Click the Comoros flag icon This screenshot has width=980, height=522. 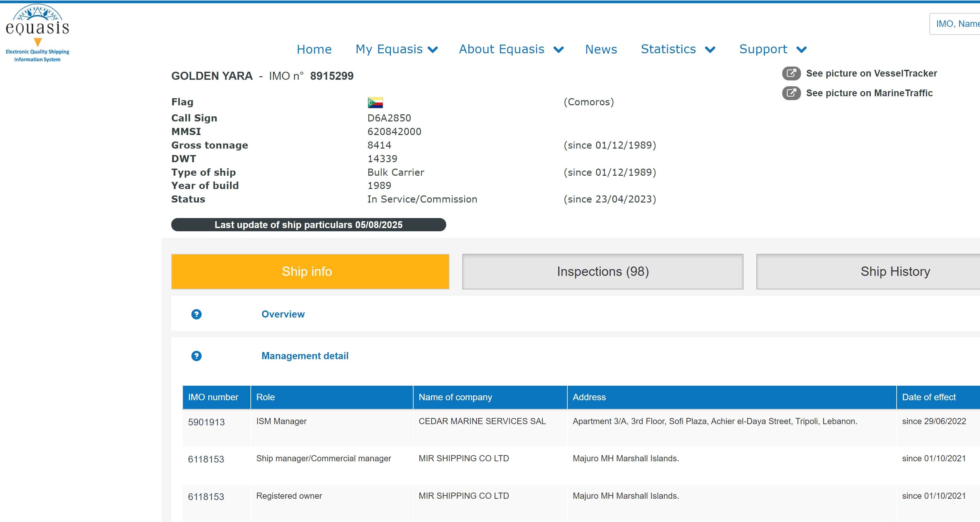(375, 102)
